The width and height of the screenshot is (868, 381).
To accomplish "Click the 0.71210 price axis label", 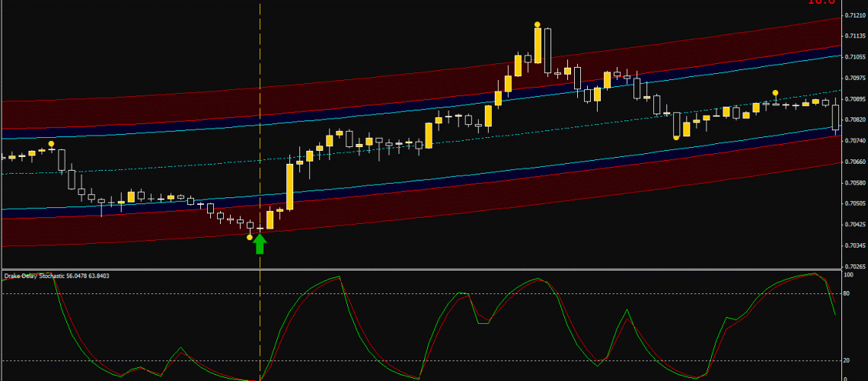I will (856, 15).
